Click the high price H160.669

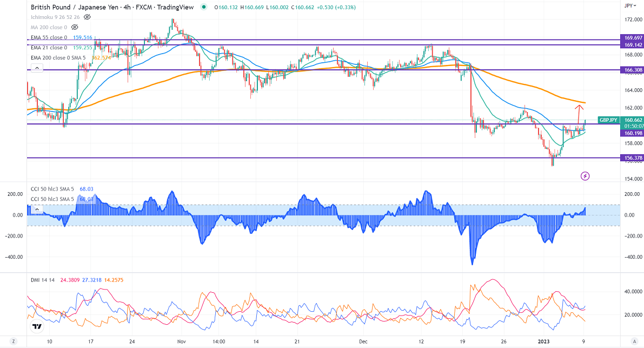[252, 8]
